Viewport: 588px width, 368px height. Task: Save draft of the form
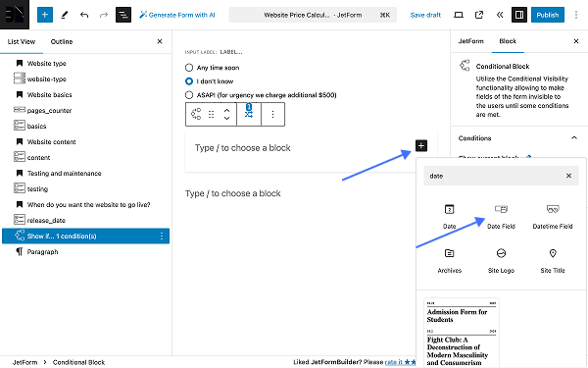tap(425, 15)
